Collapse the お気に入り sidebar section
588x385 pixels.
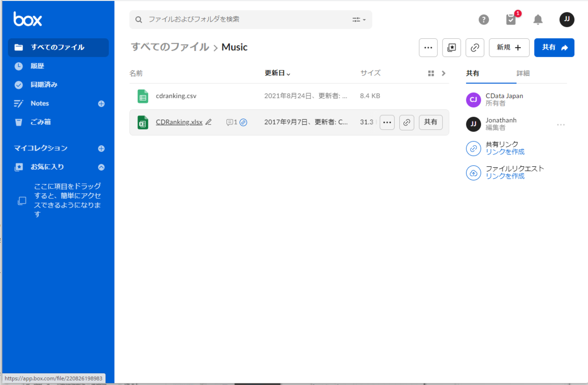tap(101, 167)
